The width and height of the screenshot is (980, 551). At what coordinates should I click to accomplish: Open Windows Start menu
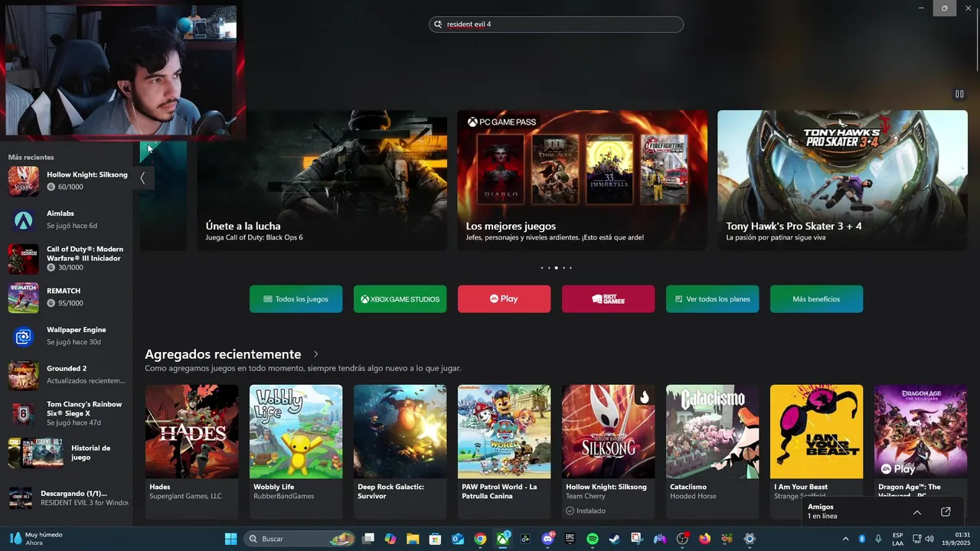(x=230, y=539)
